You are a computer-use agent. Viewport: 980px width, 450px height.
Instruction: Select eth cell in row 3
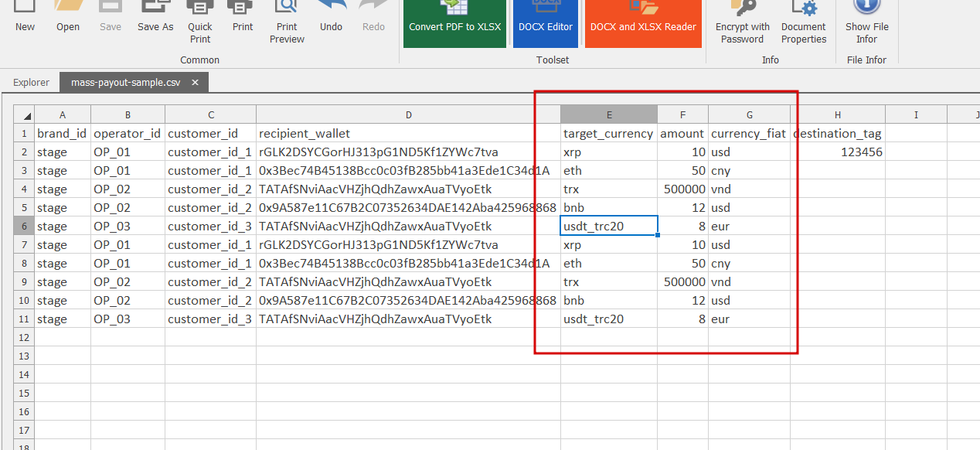coord(609,170)
